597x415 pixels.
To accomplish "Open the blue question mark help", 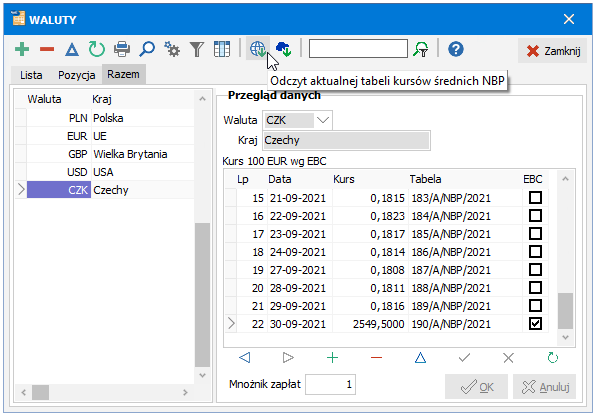I will coord(455,49).
